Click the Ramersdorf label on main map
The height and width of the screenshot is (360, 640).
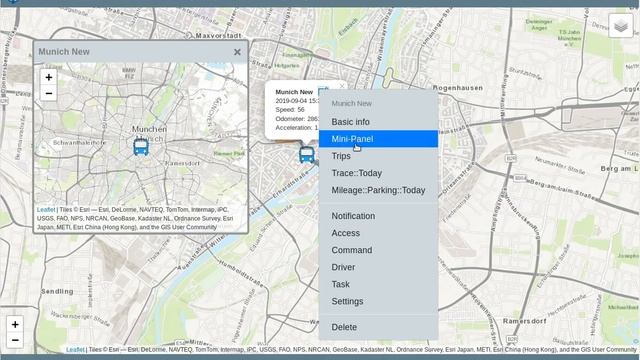coord(524,321)
